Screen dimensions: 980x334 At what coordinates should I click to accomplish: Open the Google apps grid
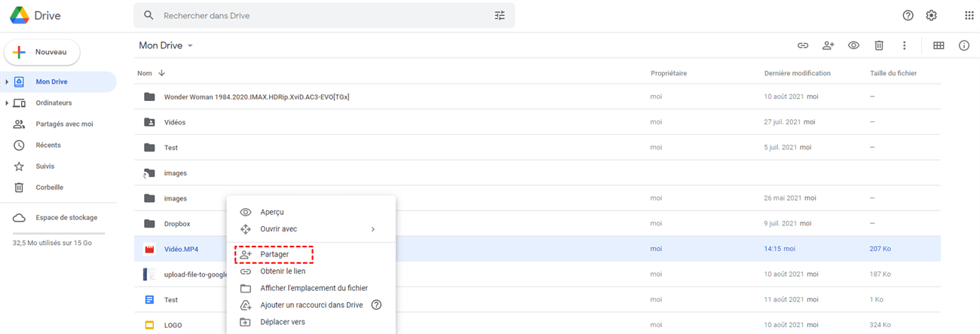969,15
